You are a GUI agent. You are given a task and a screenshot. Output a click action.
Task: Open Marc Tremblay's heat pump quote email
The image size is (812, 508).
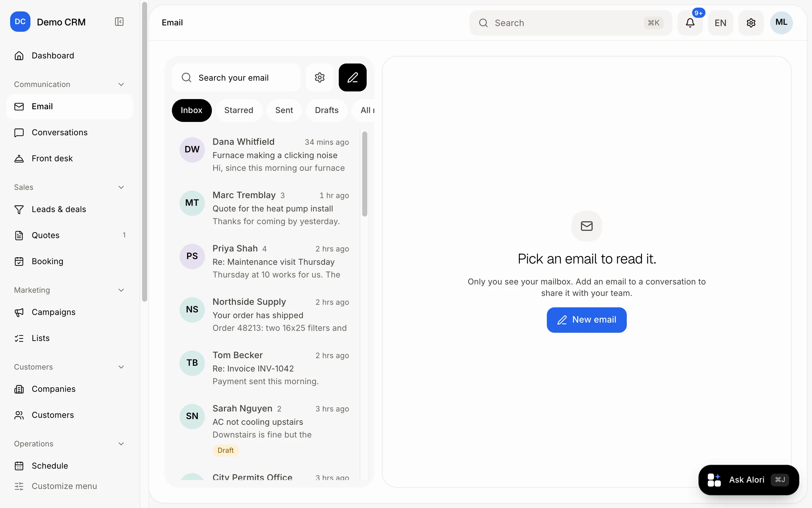coord(265,208)
